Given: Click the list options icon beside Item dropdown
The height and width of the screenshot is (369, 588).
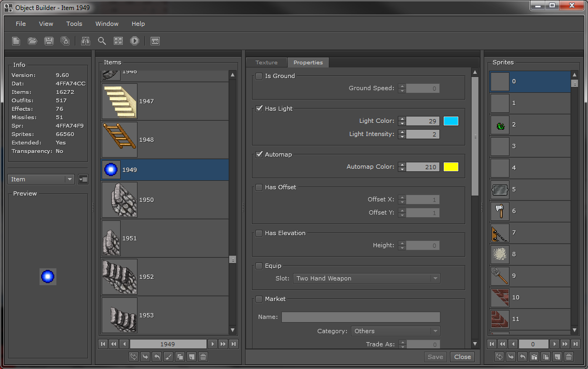Looking at the screenshot, I should (83, 179).
